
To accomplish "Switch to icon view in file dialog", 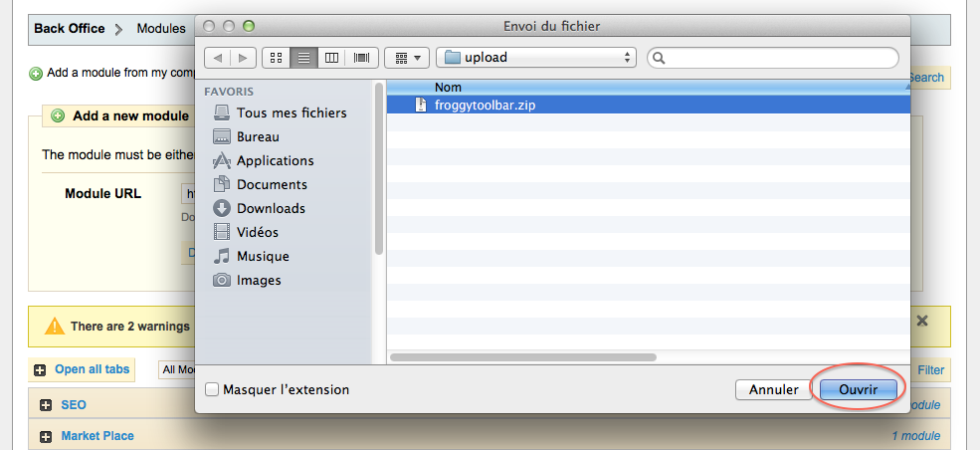I will click(x=277, y=58).
